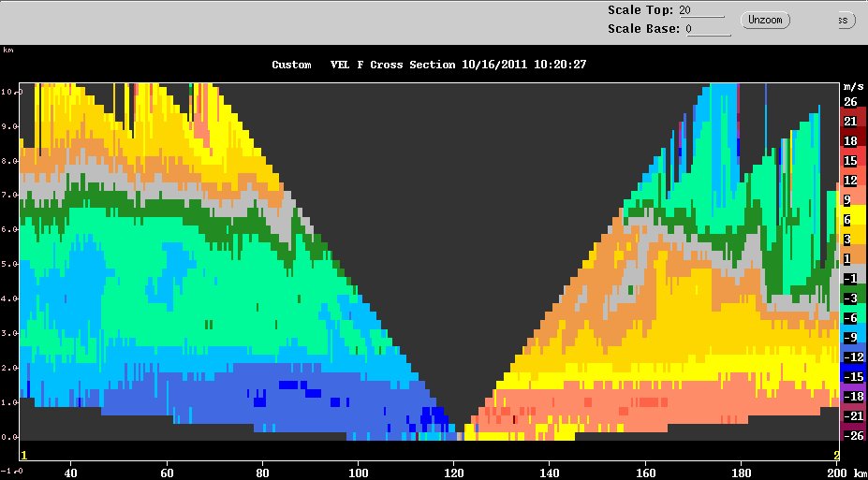Click the 120 distance axis label
This screenshot has width=868, height=480.
[453, 473]
